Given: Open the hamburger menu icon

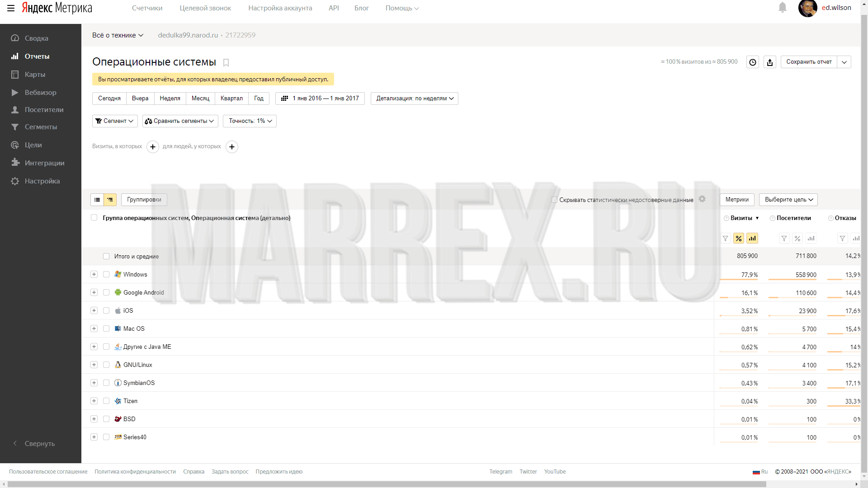Looking at the screenshot, I should coord(11,8).
